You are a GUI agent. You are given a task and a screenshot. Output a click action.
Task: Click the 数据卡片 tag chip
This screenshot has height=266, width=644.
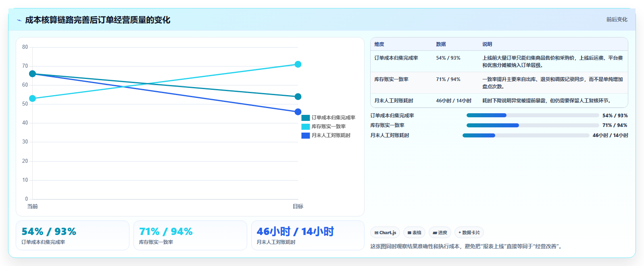click(469, 233)
